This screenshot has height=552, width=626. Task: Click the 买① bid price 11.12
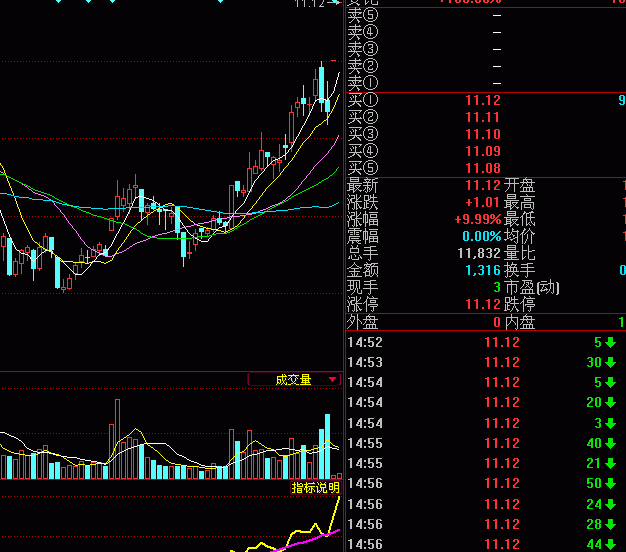tap(483, 100)
